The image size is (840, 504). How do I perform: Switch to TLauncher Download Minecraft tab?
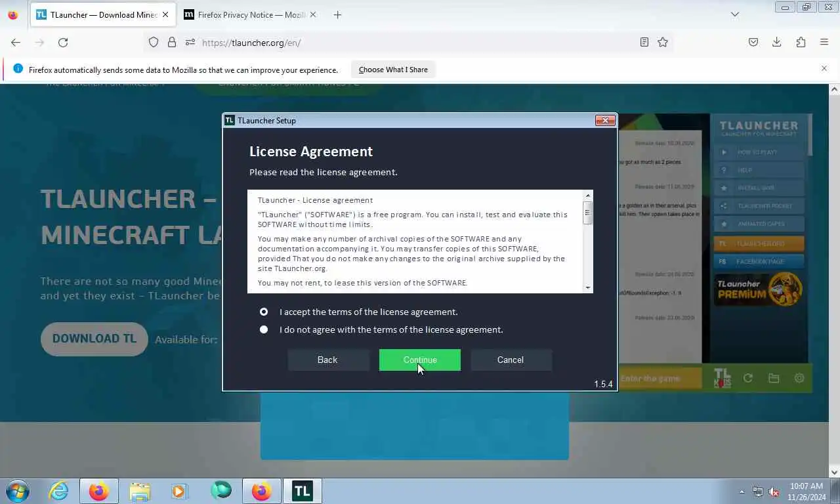tap(103, 14)
